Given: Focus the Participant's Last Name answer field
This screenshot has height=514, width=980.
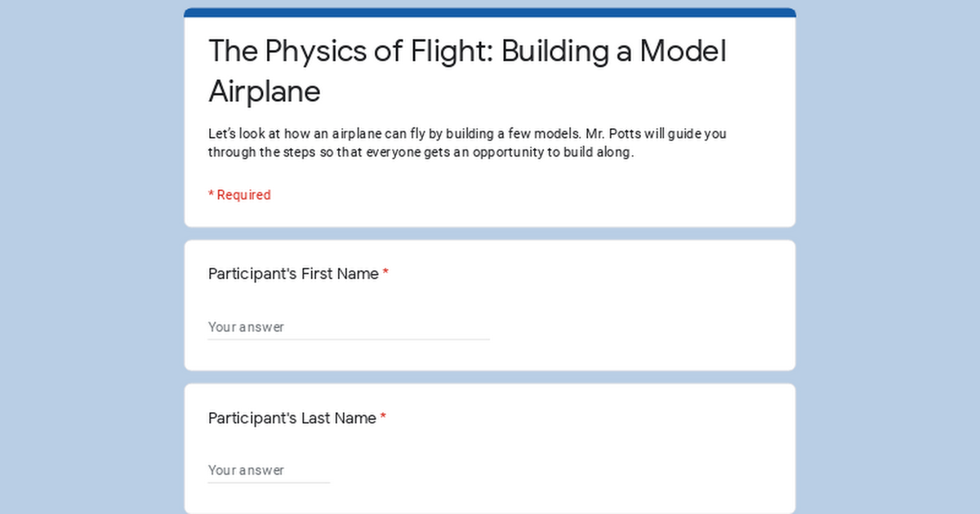Looking at the screenshot, I should pyautogui.click(x=269, y=471).
